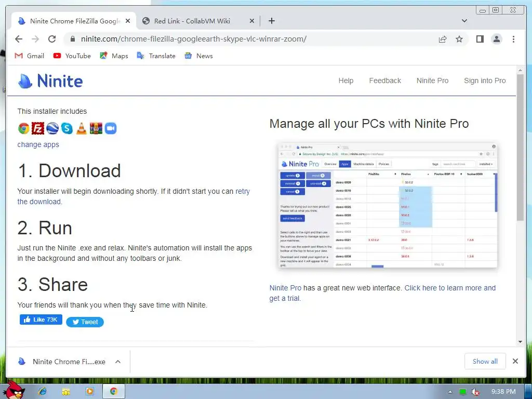
Task: Switch to the Red Link - CollabVM Wiki tab
Action: (198, 21)
